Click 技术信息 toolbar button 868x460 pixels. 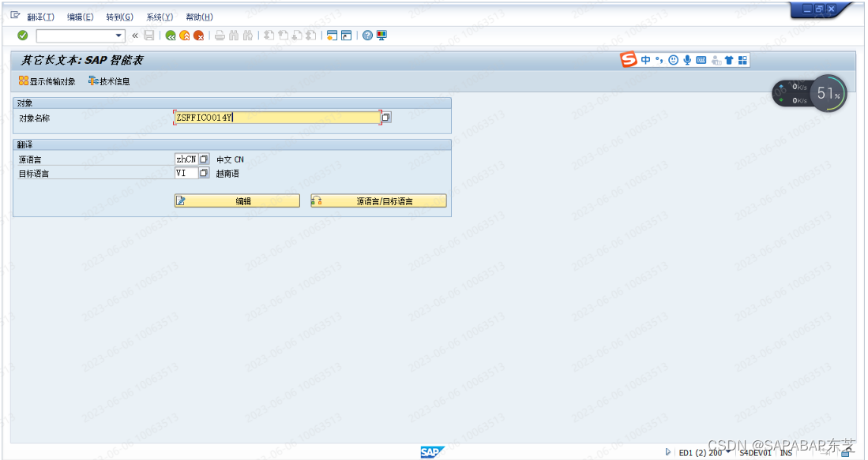pos(109,81)
